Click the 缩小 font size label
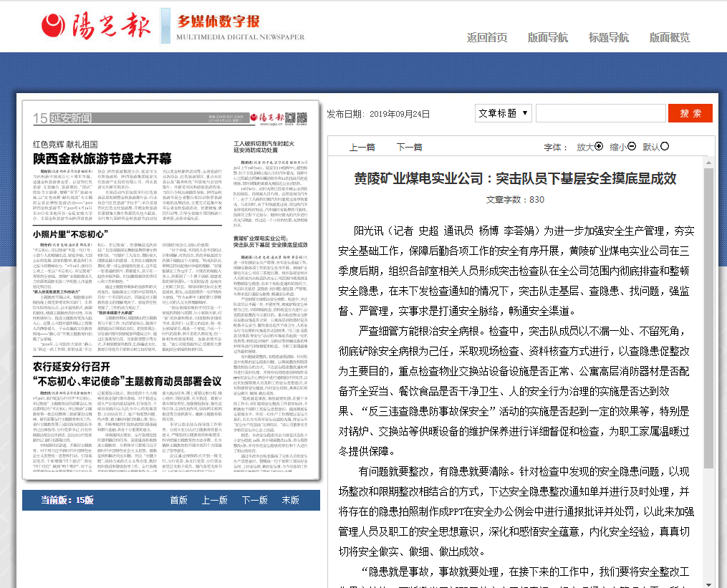 [617, 148]
